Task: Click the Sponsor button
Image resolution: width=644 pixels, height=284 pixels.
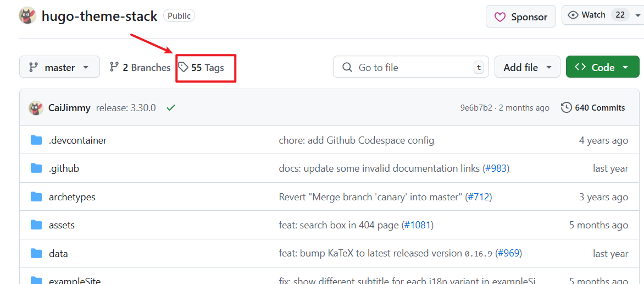Action: 520,17
